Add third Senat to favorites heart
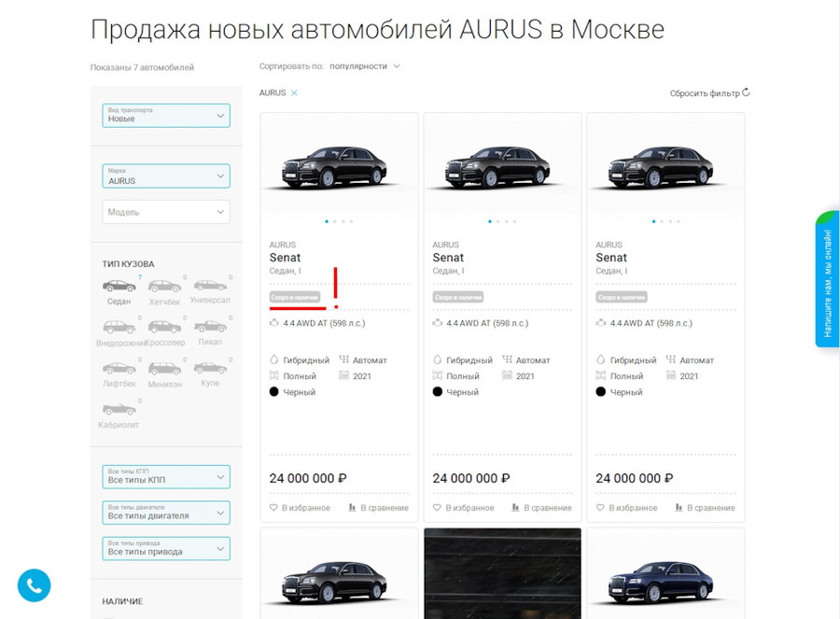The width and height of the screenshot is (840, 619). click(x=600, y=508)
